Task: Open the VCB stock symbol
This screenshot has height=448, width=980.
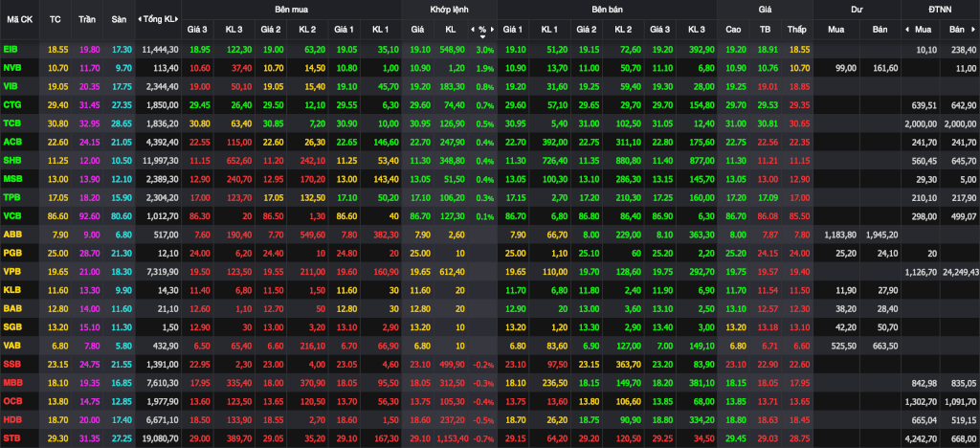Action: [x=11, y=214]
